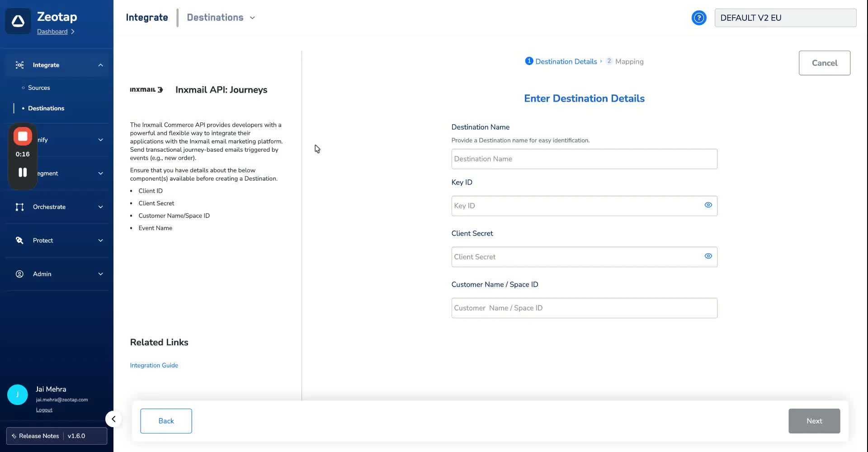
Task: Open the help question mark icon
Action: 699,18
